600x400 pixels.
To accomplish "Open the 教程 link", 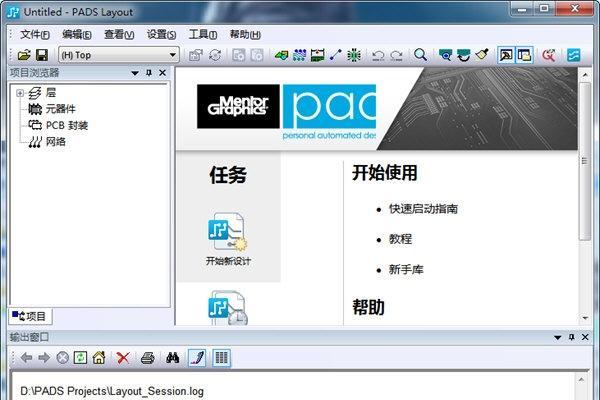I will (400, 239).
